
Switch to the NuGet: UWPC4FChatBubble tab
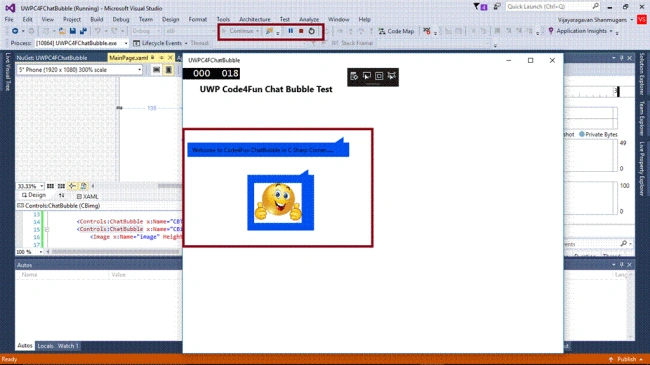coord(52,58)
